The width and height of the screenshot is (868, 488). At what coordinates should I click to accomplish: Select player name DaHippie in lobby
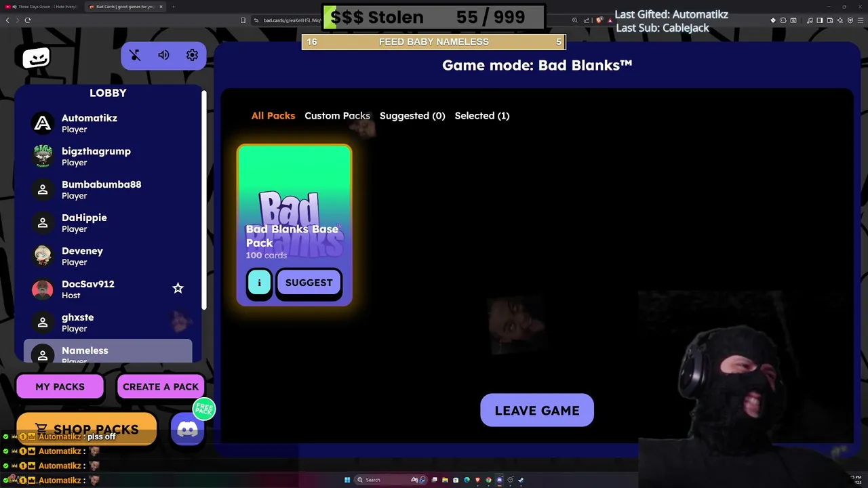84,218
